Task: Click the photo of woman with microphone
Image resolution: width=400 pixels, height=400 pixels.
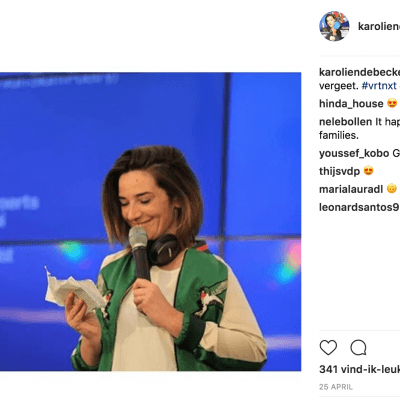Action: 150,222
